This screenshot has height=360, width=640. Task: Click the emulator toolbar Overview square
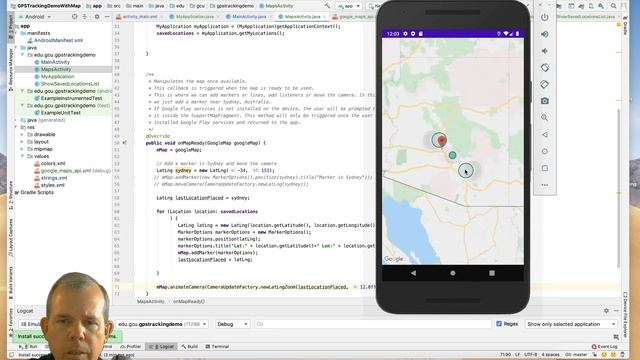tap(544, 168)
